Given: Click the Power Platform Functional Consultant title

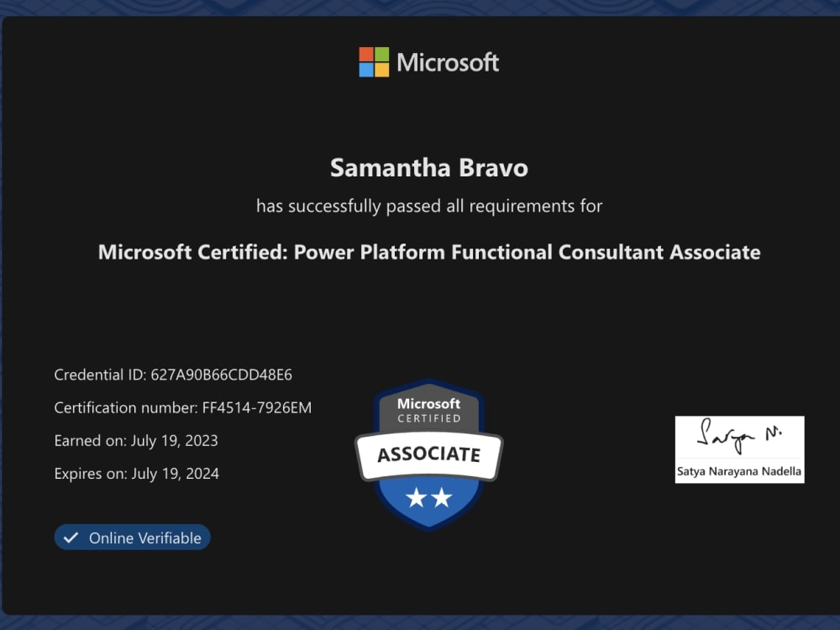Looking at the screenshot, I should point(429,252).
